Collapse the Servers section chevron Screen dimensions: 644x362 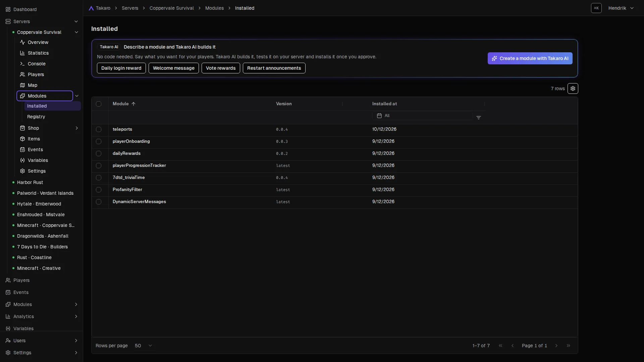[76, 21]
